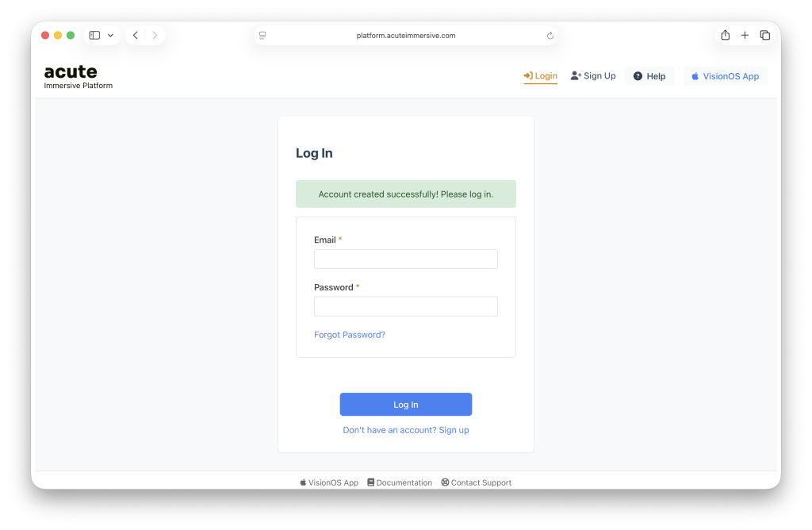Image resolution: width=812 pixels, height=530 pixels.
Task: Click the Forgot Password? link
Action: pyautogui.click(x=350, y=335)
